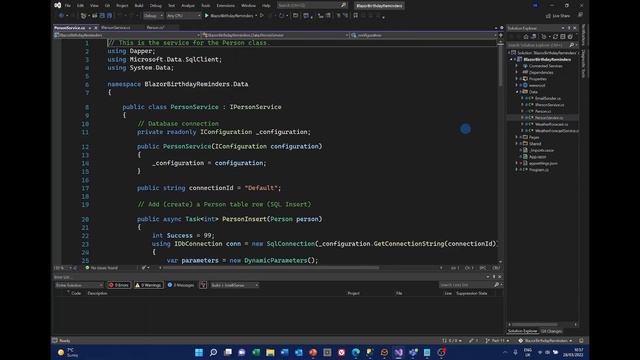This screenshot has width=640, height=360.
Task: Click the No issues found indicator
Action: point(101,268)
